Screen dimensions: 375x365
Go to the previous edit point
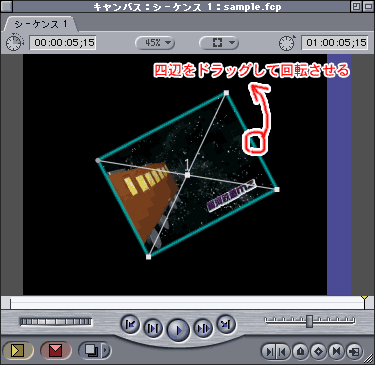130,324
